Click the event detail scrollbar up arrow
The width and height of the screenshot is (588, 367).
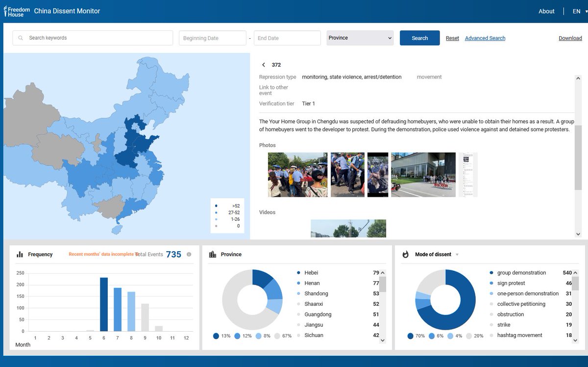[578, 78]
